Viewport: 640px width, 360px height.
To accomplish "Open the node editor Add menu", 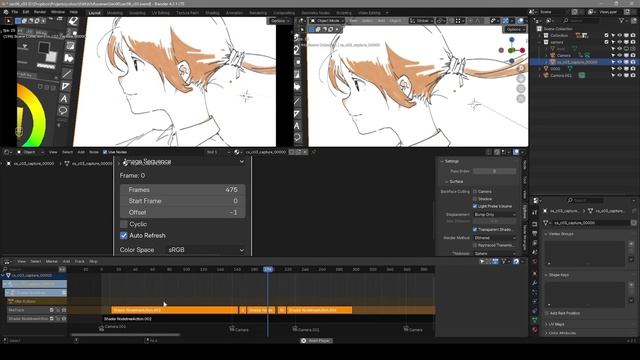I will (81, 152).
